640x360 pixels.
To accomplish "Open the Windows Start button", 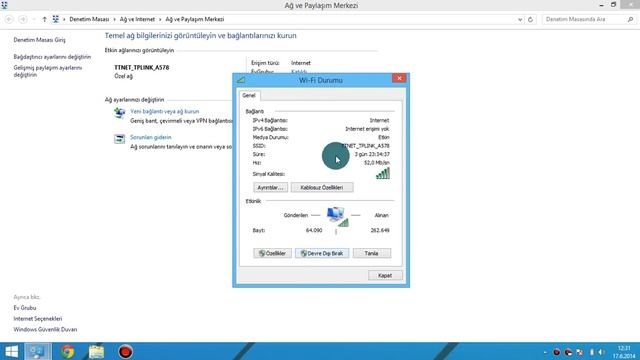I will tap(11, 351).
